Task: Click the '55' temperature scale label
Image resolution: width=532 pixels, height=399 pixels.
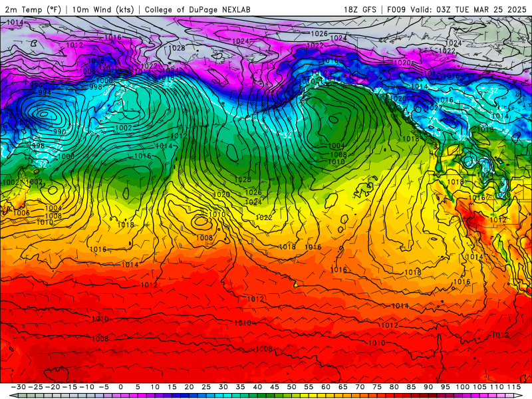Action: tap(309, 387)
